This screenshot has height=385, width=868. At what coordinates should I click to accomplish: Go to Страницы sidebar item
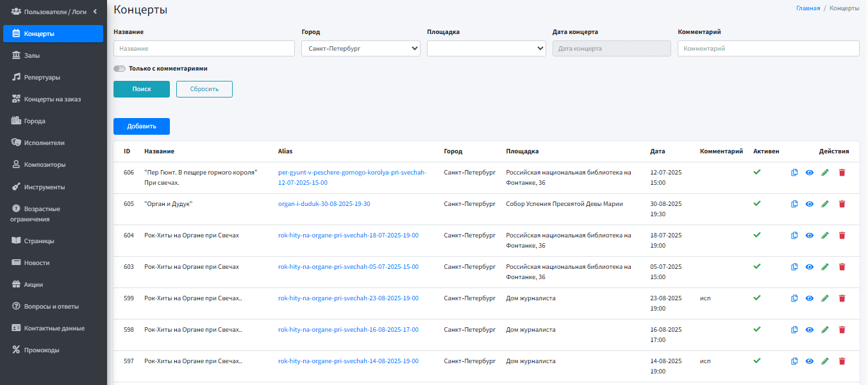click(53, 241)
